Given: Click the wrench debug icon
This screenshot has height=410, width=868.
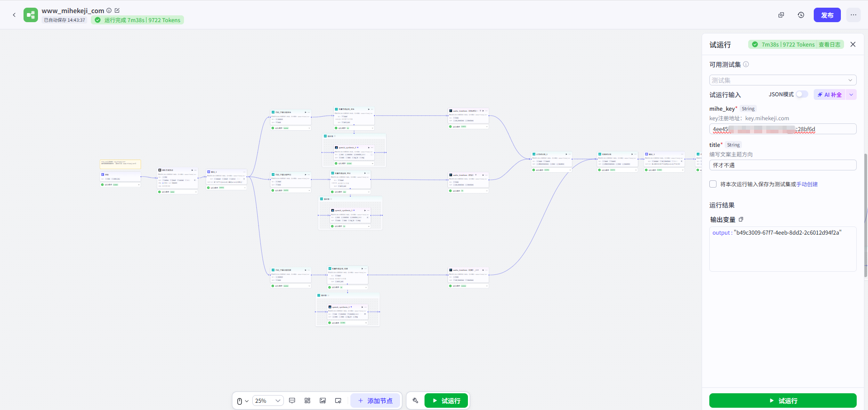Looking at the screenshot, I should pos(415,401).
